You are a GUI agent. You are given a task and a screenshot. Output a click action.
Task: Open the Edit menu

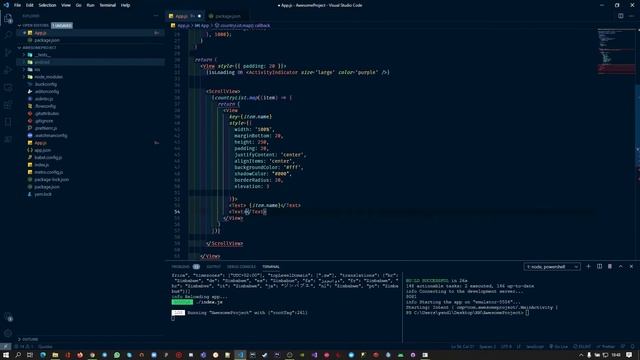[x=30, y=5]
